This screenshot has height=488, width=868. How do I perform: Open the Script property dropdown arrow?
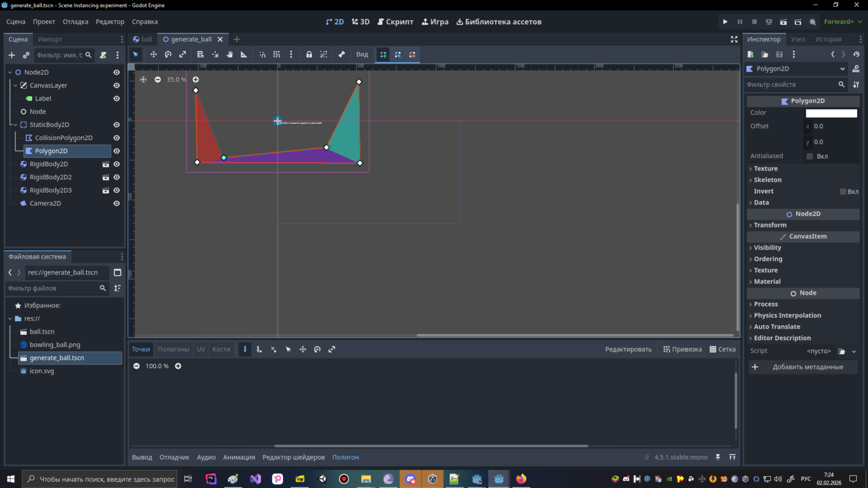tap(854, 351)
